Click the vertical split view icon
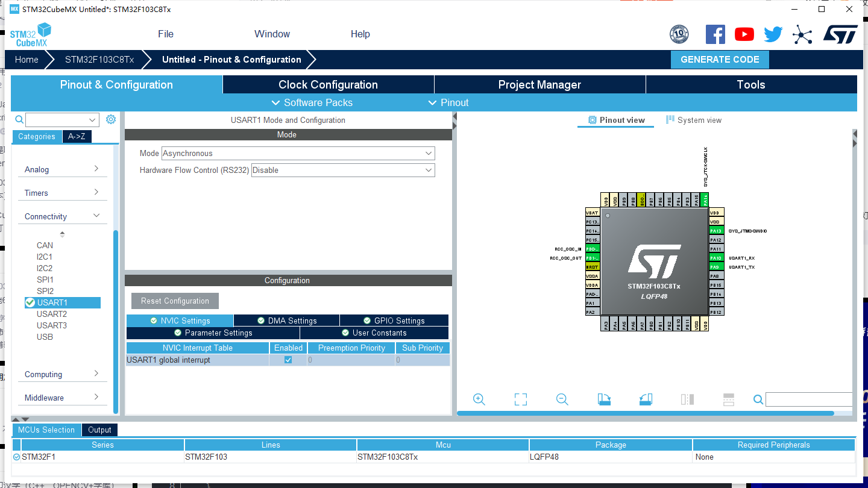Image resolution: width=868 pixels, height=488 pixels. click(x=687, y=399)
